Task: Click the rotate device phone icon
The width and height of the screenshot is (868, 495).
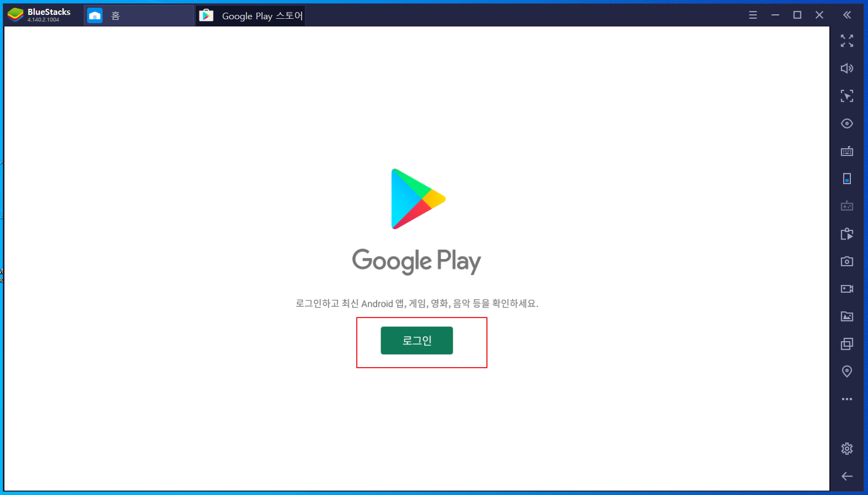Action: click(847, 179)
